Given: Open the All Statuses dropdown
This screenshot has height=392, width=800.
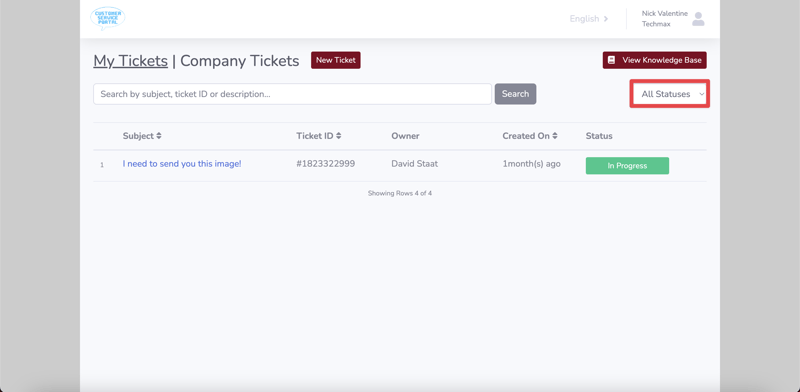Looking at the screenshot, I should [x=669, y=94].
